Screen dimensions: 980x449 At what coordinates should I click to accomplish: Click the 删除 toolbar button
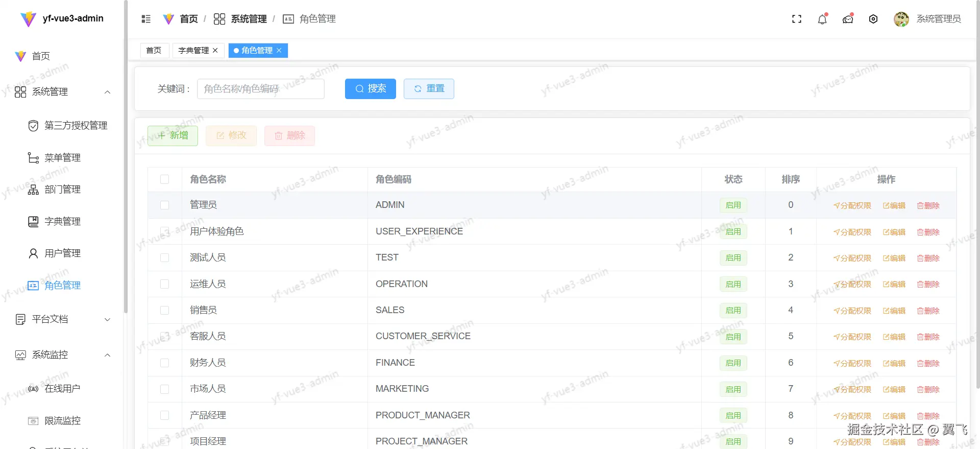289,136
